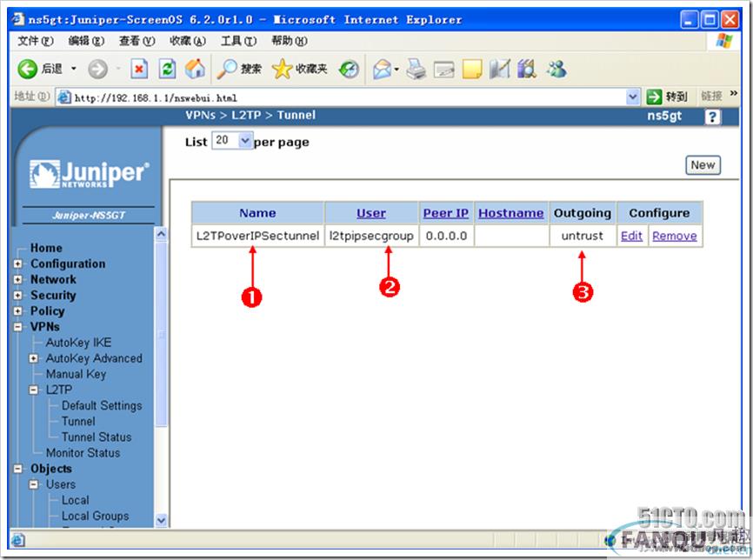Click the Print icon in toolbar
This screenshot has height=560, width=753.
pyautogui.click(x=416, y=69)
